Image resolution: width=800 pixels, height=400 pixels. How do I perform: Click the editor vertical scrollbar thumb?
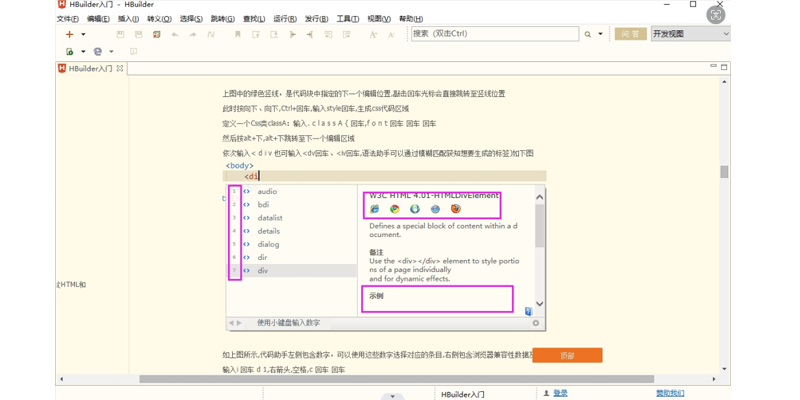(x=724, y=171)
